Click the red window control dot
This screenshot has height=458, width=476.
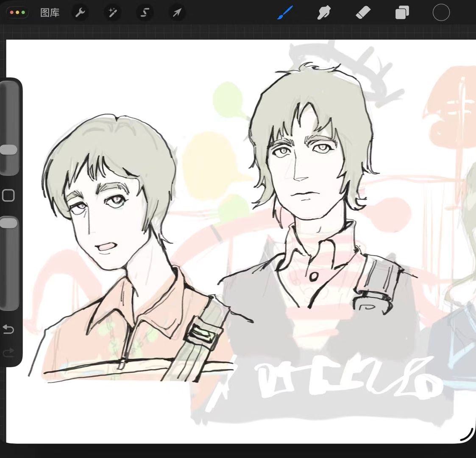click(11, 13)
